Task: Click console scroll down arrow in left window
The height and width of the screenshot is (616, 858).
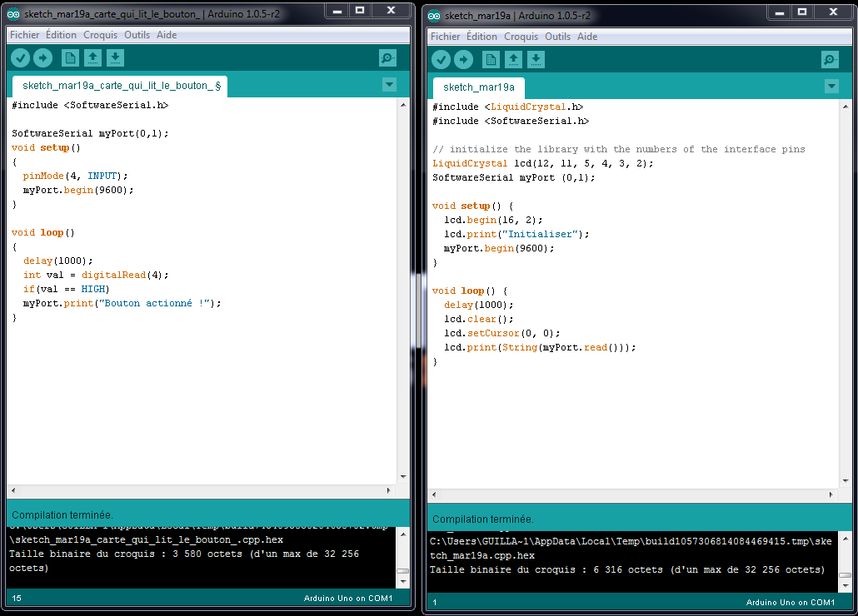Action: coord(403,582)
